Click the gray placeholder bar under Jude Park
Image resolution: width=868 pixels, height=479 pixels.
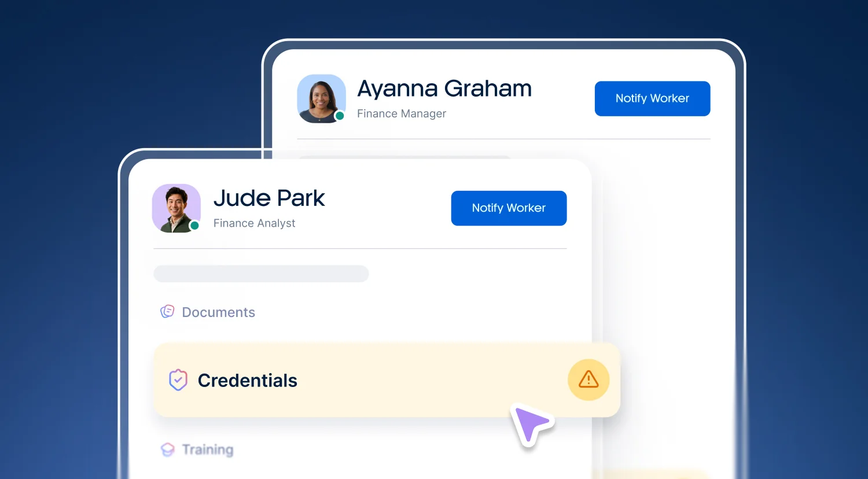click(261, 274)
